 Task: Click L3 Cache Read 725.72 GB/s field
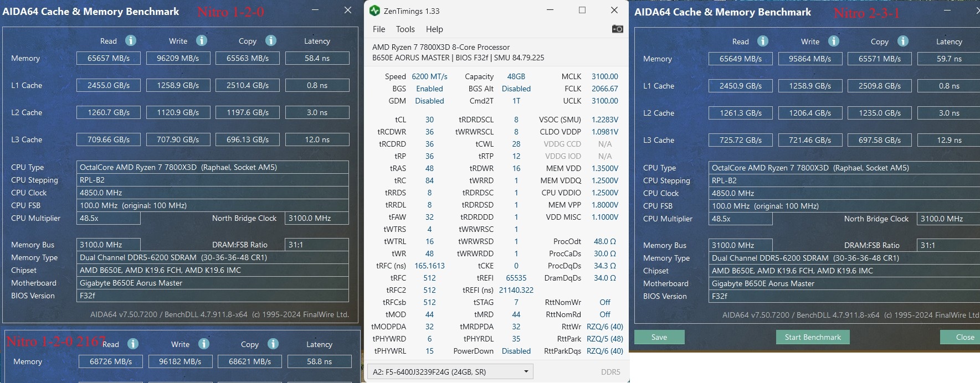click(x=741, y=140)
